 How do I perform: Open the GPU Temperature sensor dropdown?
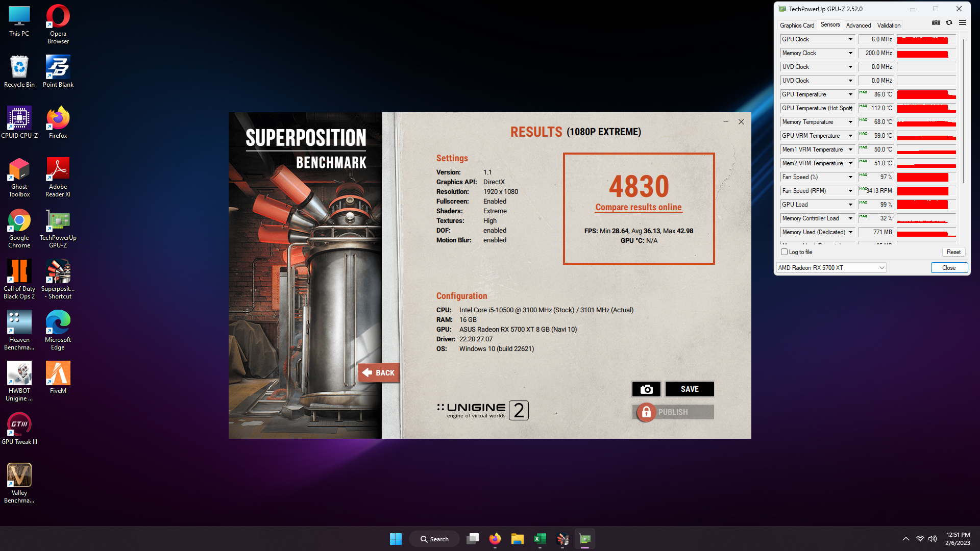(850, 94)
